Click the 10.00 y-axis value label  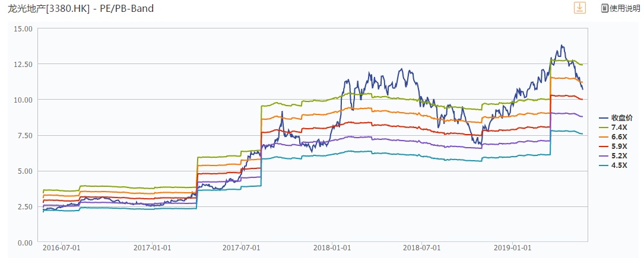24,100
